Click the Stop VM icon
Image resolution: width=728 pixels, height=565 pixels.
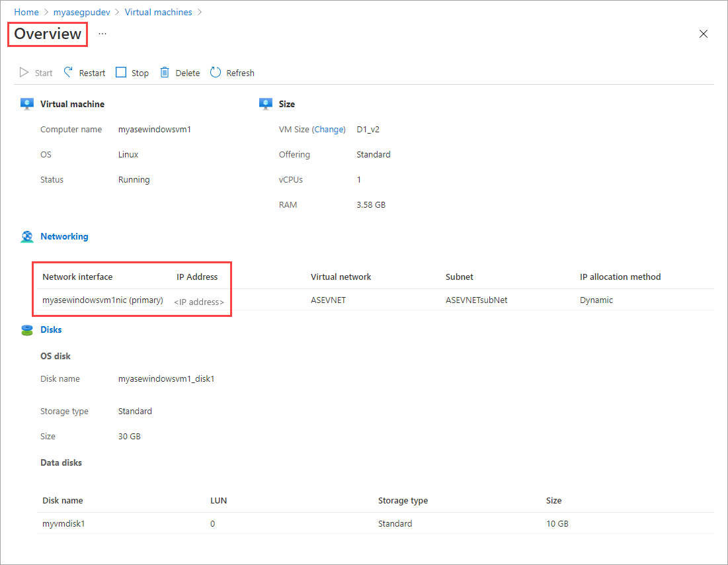(x=121, y=72)
